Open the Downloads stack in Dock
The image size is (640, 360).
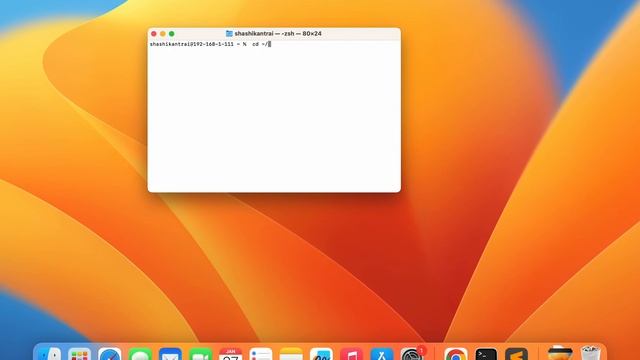(560, 353)
